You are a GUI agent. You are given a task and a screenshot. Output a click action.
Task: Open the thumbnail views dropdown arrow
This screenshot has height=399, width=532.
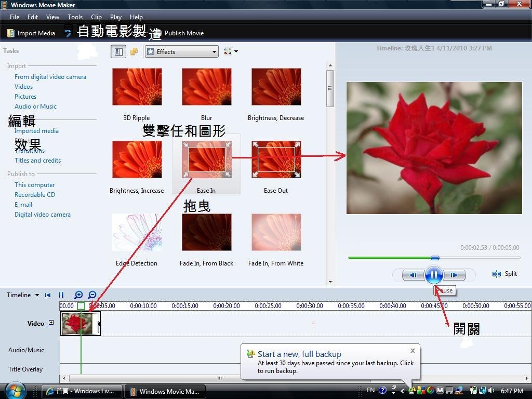(236, 51)
